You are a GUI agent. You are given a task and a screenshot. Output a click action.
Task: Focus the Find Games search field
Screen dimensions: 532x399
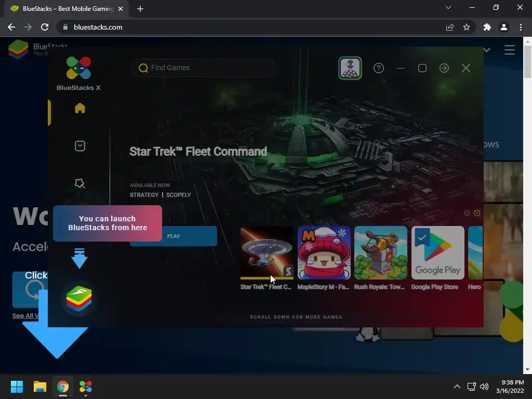coord(203,68)
